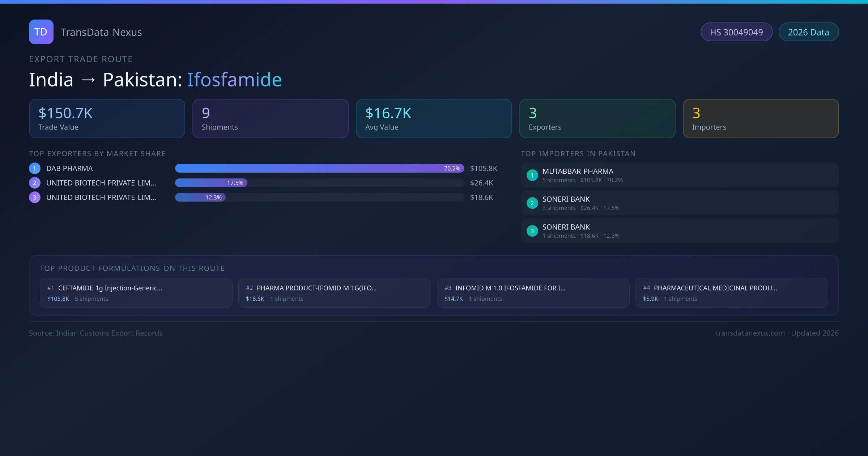Click the green rank 3 importer badge

(532, 231)
